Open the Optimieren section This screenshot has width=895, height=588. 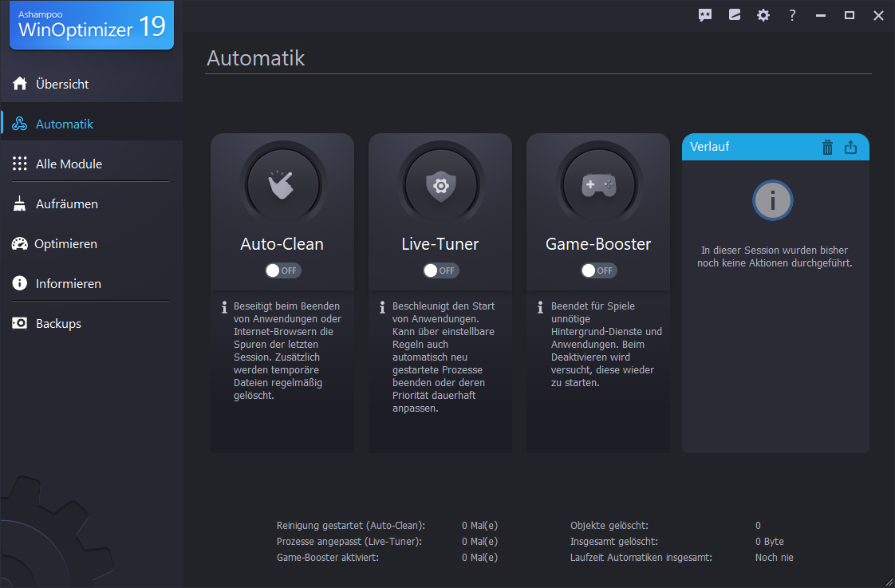tap(65, 243)
